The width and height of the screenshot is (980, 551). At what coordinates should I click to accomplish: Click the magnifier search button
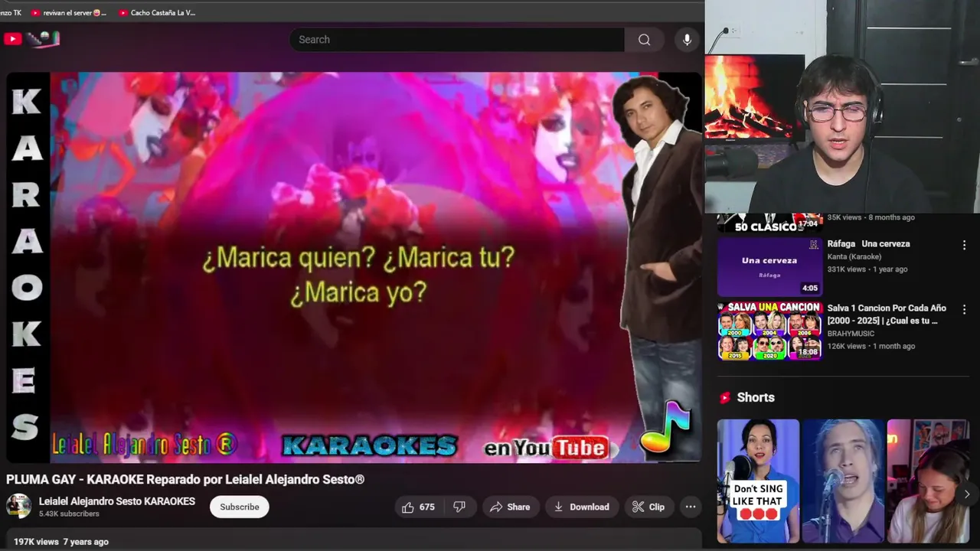645,40
